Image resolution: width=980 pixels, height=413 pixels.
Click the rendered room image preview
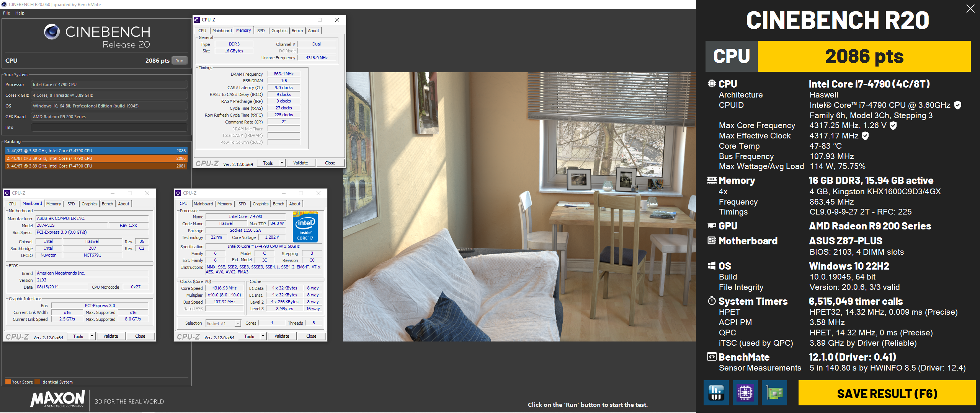point(519,206)
